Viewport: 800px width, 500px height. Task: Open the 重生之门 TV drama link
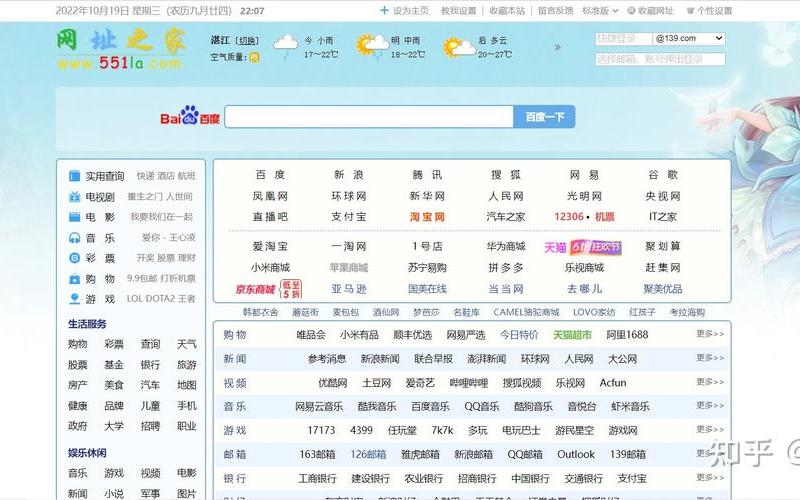click(144, 196)
